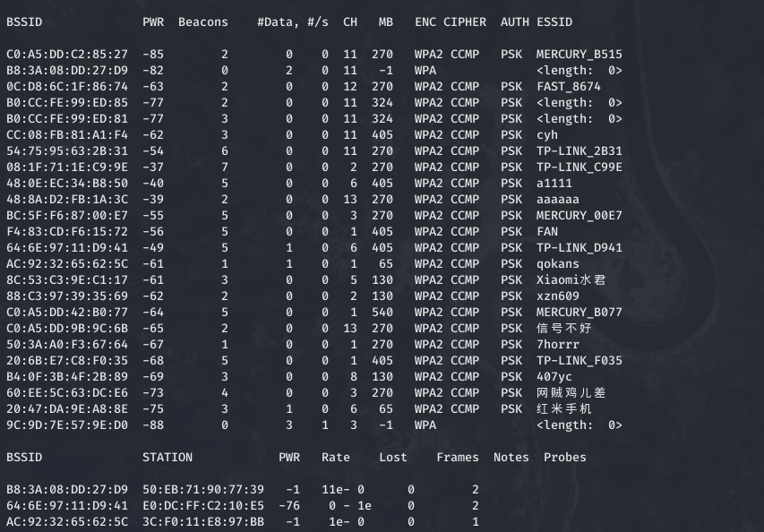Click the TP-LINK_F035 network entry
Screen dimensions: 764x532
[x=579, y=361]
